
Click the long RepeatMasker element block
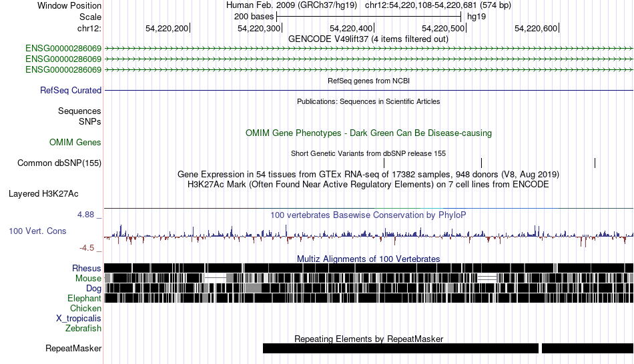pos(400,348)
